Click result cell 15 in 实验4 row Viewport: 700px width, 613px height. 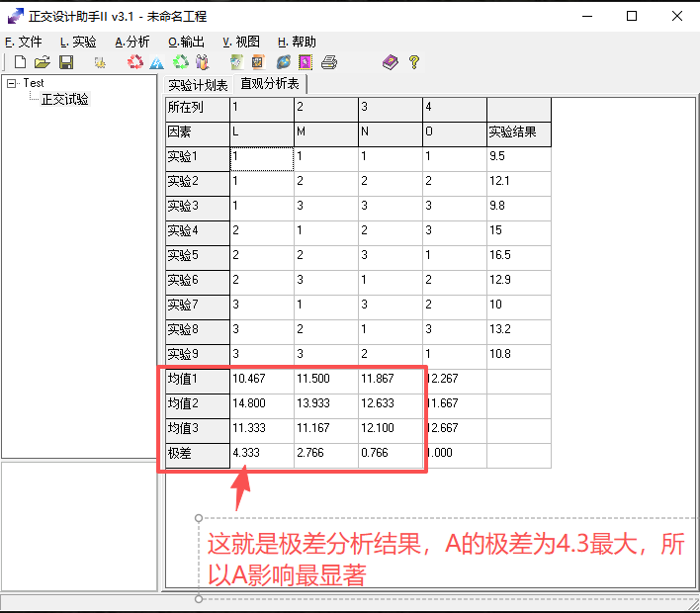519,232
